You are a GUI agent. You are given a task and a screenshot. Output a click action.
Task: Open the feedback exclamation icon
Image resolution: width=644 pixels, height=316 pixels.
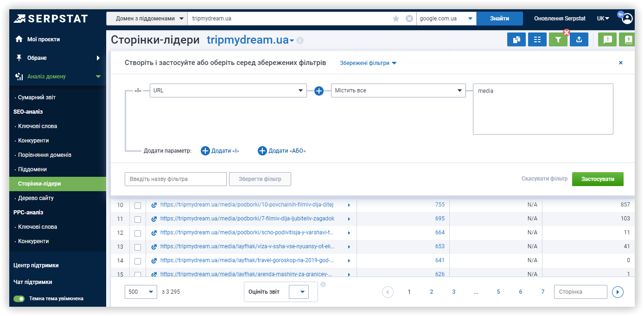607,40
